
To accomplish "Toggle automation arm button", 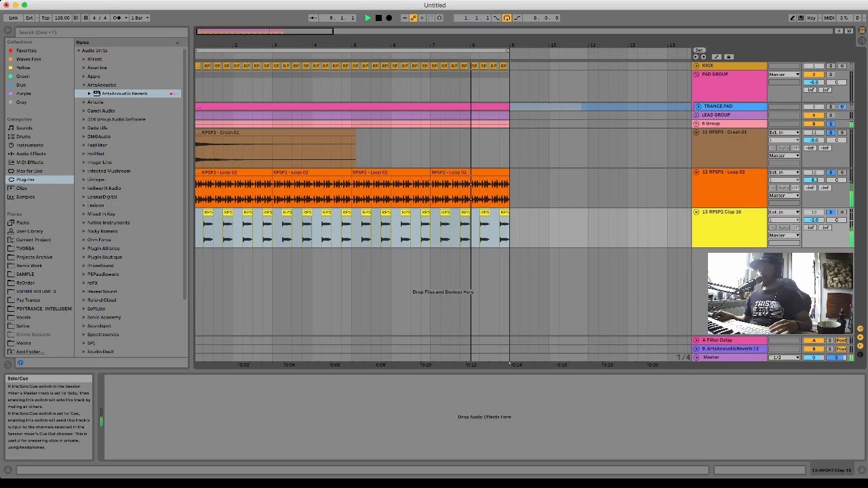I will (413, 18).
